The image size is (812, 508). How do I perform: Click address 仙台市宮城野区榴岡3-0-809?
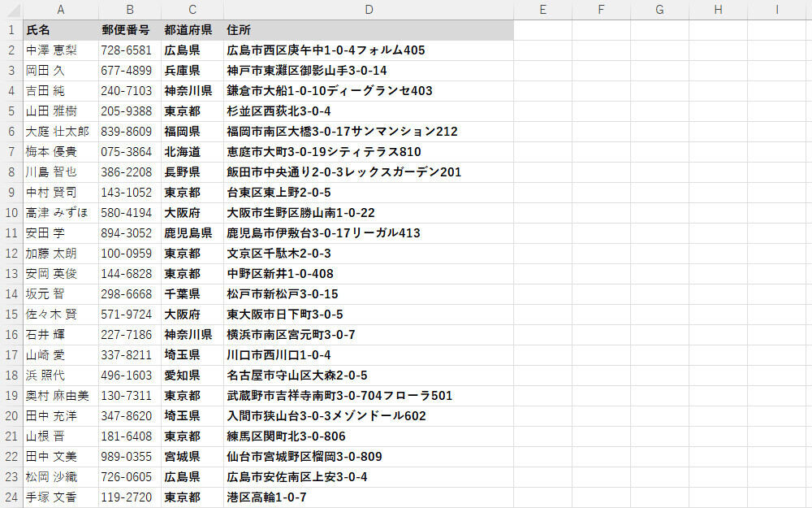369,457
